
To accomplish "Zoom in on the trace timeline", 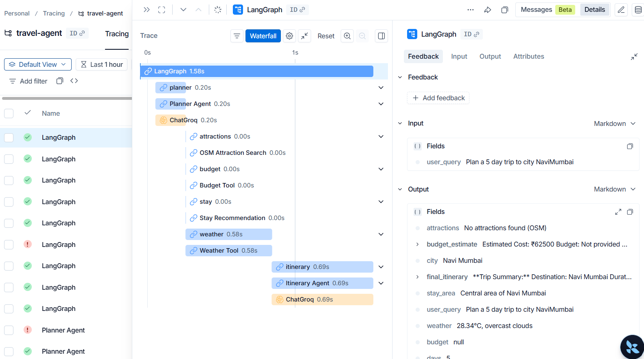I will 347,36.
